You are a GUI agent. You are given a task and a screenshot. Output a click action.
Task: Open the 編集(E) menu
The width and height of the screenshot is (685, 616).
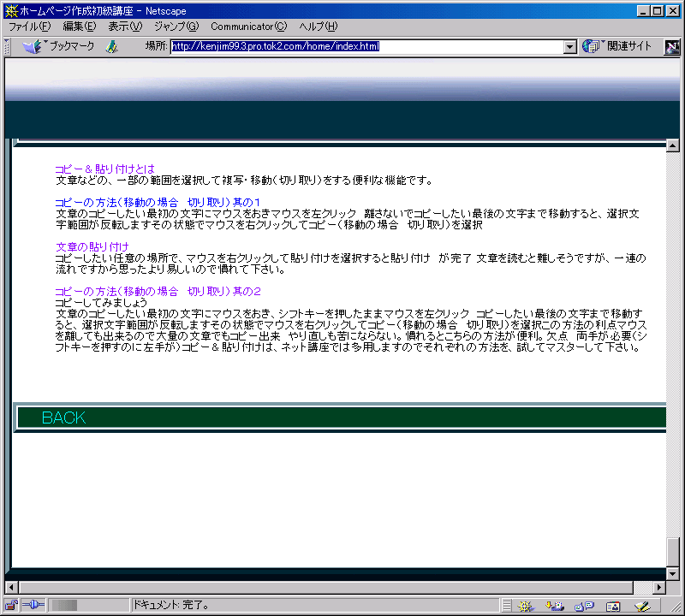point(79,27)
